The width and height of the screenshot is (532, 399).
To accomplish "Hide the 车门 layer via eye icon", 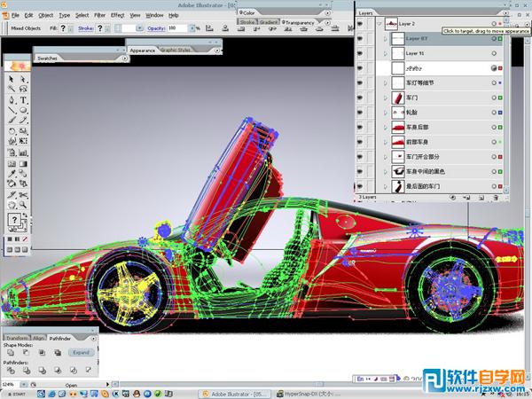I will 360,98.
